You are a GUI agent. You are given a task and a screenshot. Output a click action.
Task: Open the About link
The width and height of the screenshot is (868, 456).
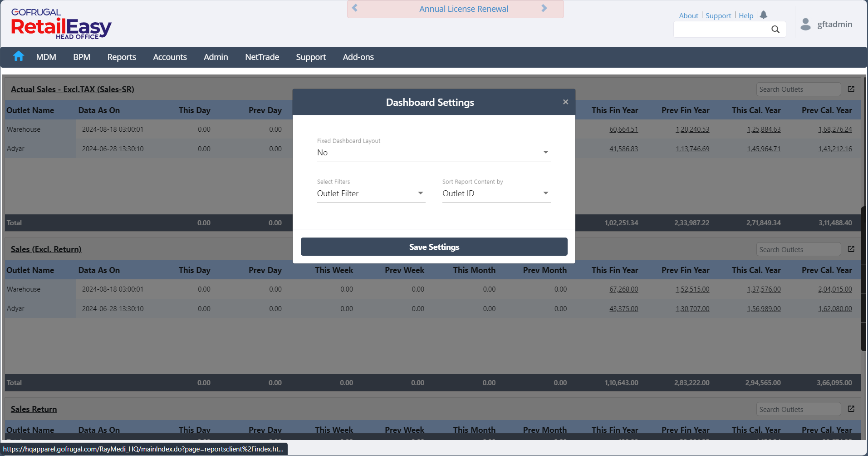point(689,15)
